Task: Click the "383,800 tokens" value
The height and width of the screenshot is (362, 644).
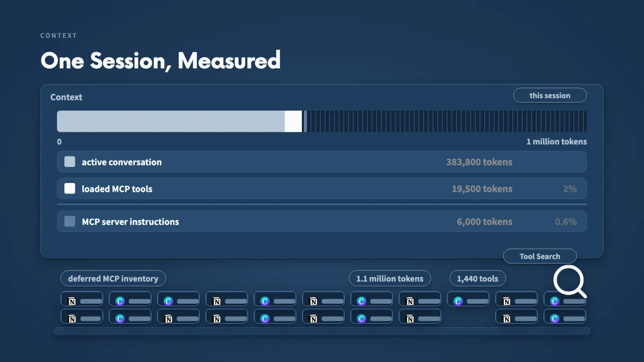Action: [x=479, y=162]
